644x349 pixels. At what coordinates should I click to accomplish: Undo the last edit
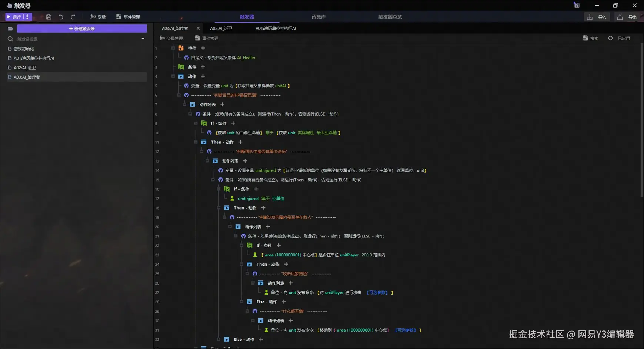point(61,17)
